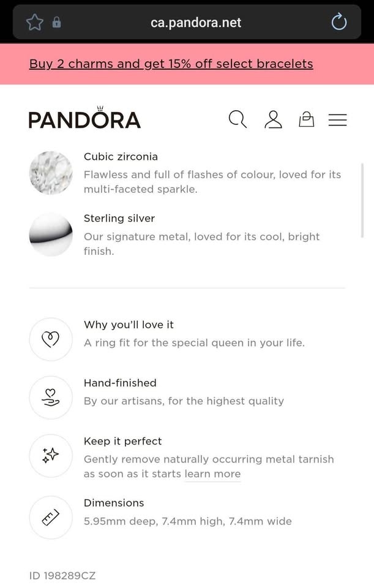Click the heart 'Why you'll love it' icon
This screenshot has height=588, width=374.
51,339
